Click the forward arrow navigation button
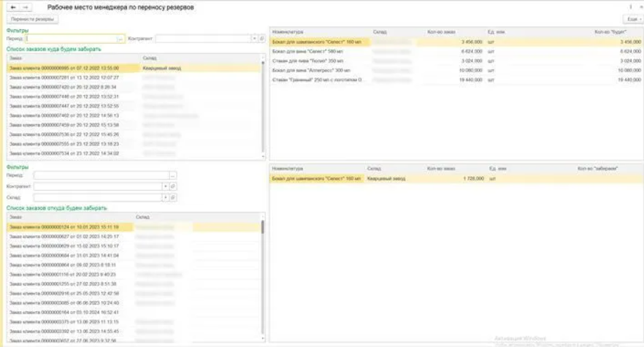This screenshot has height=347, width=644. [26, 7]
